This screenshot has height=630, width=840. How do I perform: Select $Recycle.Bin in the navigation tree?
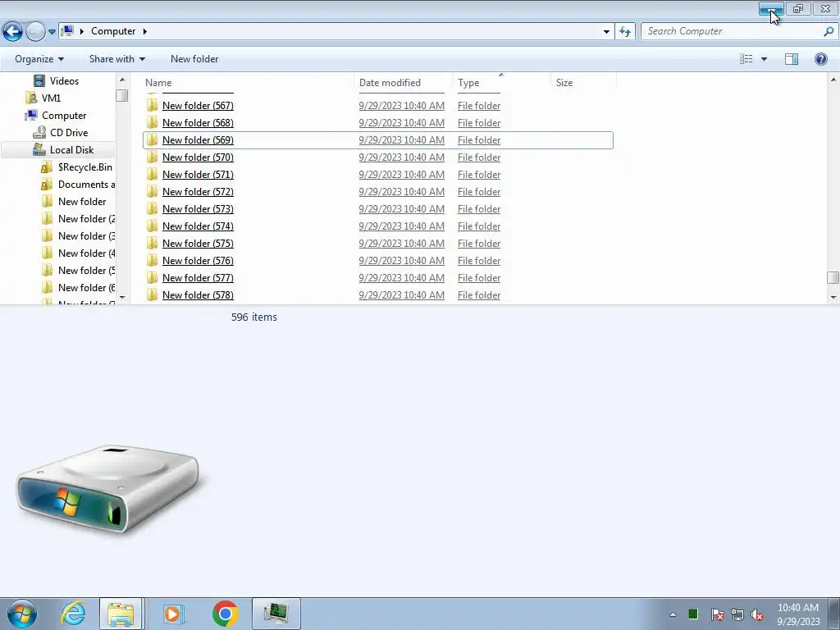85,167
